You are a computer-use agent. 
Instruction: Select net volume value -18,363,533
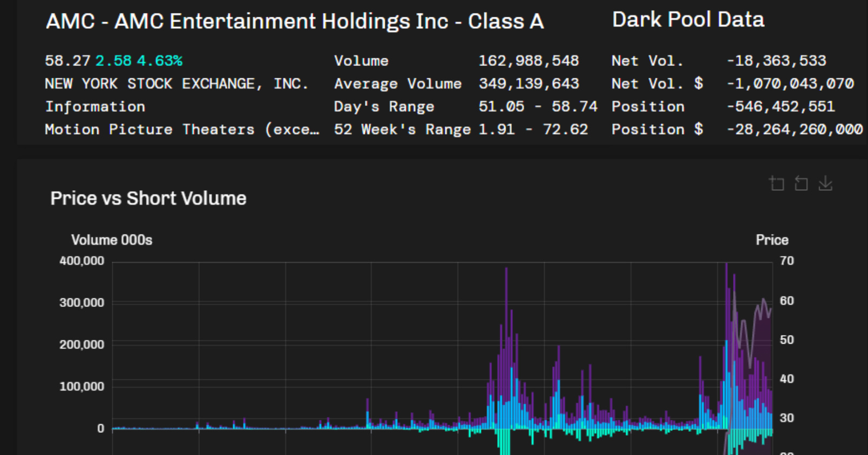pyautogui.click(x=776, y=61)
